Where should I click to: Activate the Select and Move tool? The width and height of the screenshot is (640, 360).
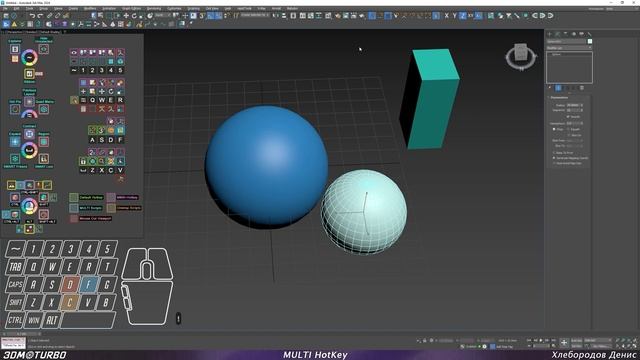pyautogui.click(x=126, y=16)
